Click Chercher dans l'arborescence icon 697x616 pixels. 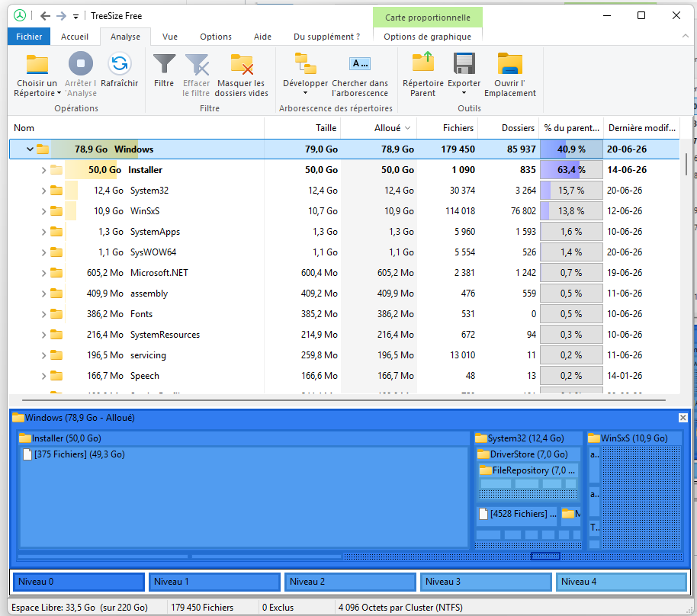click(359, 63)
